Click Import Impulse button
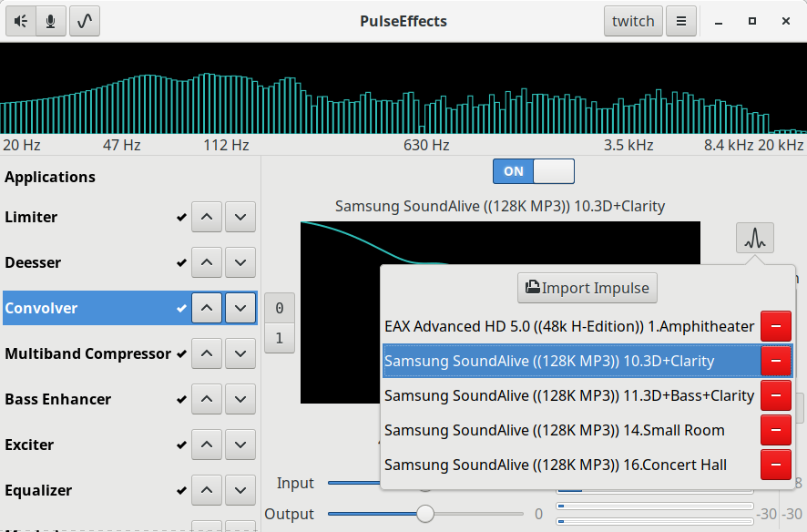Screen dimensions: 807x532 pyautogui.click(x=587, y=288)
